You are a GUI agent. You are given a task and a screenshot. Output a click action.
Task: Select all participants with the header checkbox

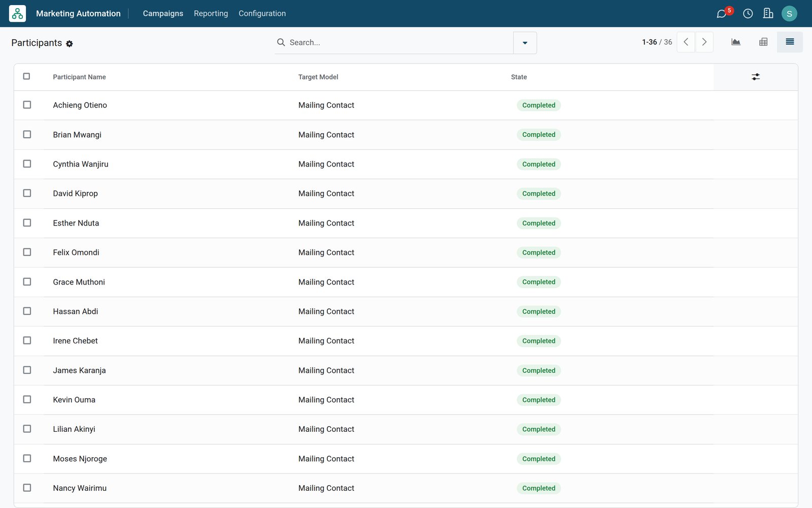[x=27, y=76]
